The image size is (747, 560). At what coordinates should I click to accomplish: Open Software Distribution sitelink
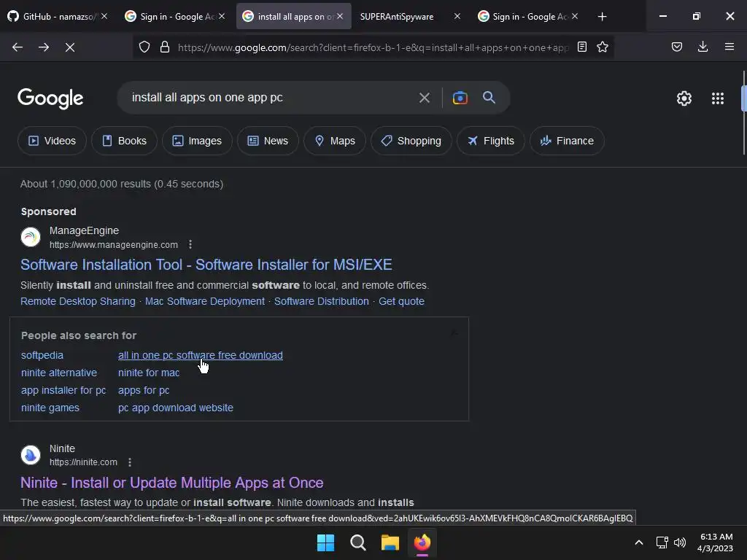click(x=322, y=301)
